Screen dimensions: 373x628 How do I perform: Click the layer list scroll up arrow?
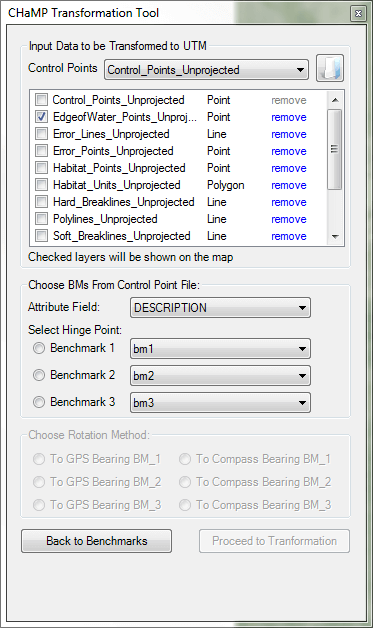pos(335,99)
